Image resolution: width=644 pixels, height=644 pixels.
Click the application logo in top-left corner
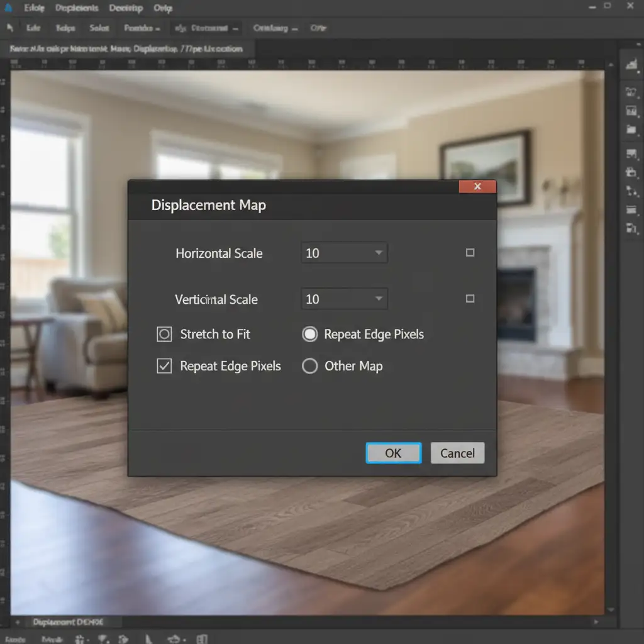click(x=8, y=8)
